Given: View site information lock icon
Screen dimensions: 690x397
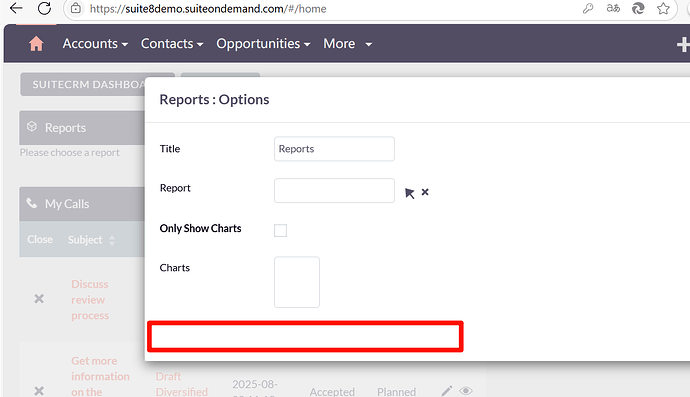Looking at the screenshot, I should [76, 8].
